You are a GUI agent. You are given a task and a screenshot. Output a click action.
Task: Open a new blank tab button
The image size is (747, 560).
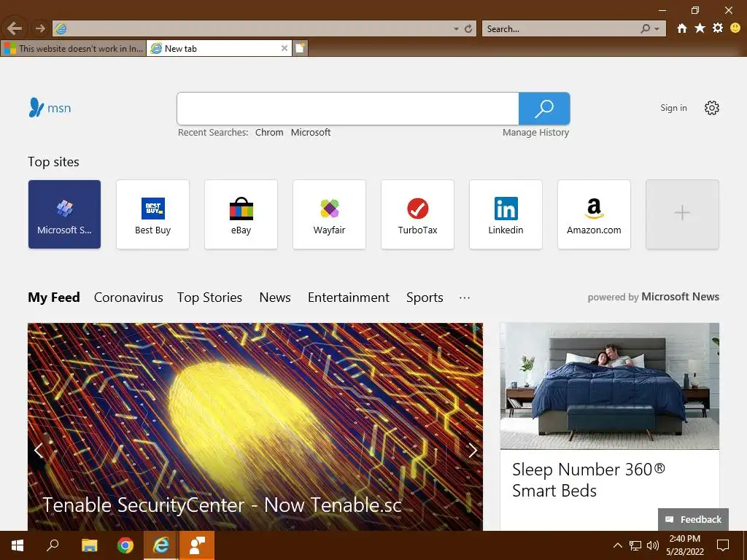pos(300,48)
